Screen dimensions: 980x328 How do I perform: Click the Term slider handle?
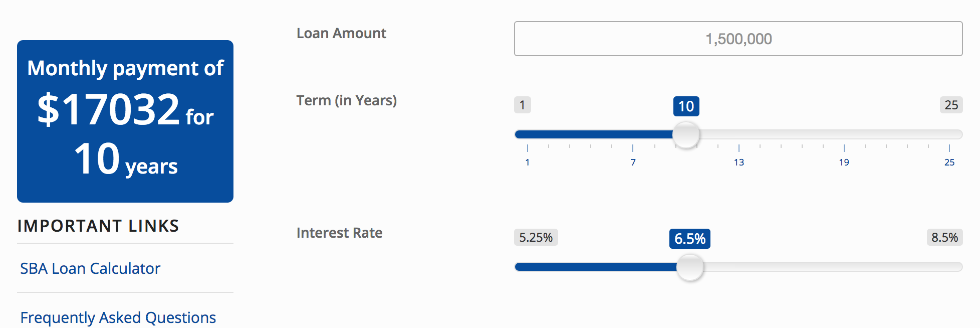point(686,134)
